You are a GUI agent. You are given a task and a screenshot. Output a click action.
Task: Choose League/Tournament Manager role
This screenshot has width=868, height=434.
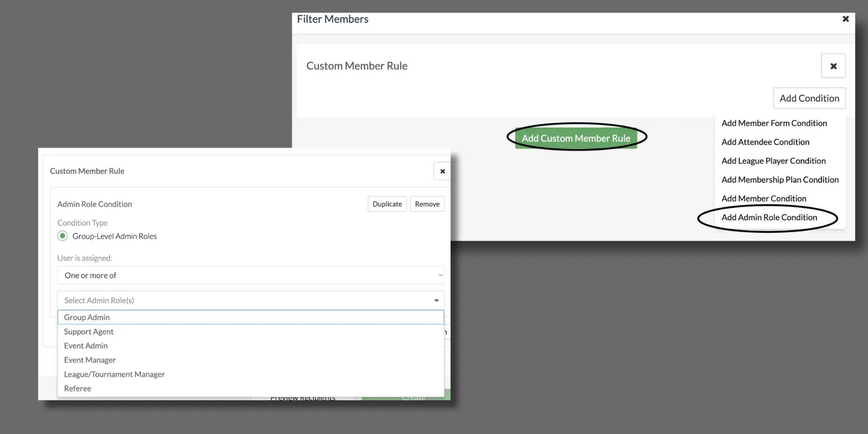pyautogui.click(x=114, y=375)
